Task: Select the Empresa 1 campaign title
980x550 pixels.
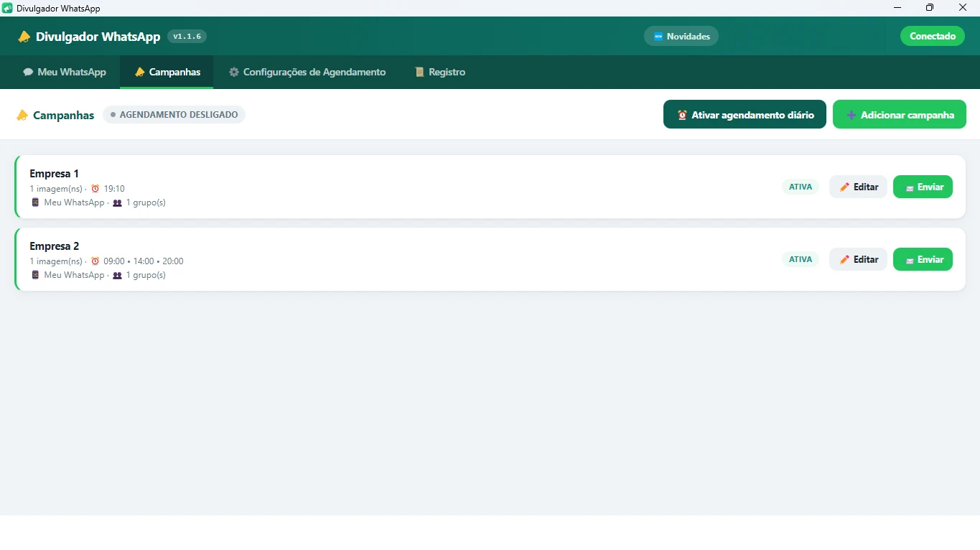Action: [x=55, y=174]
